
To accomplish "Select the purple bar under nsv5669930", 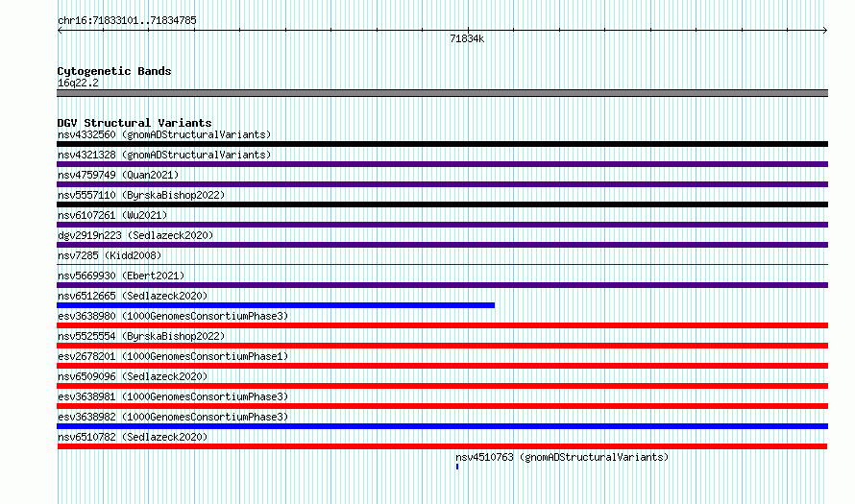I will click(x=442, y=285).
